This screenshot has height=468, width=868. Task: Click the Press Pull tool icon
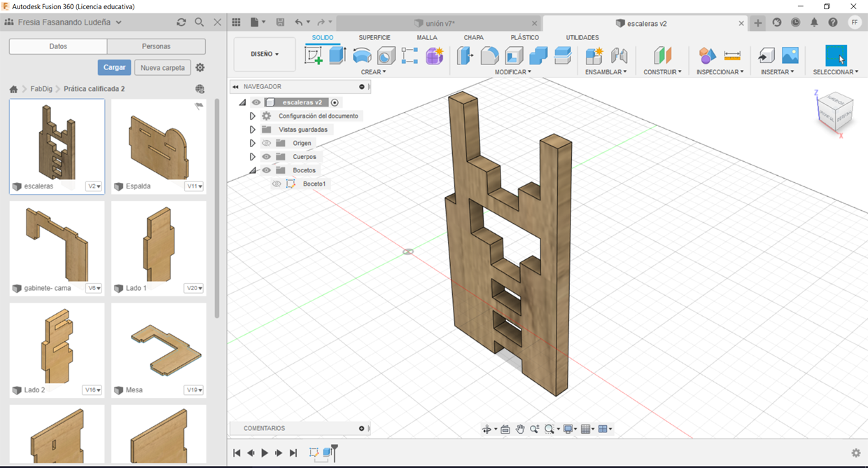(465, 56)
